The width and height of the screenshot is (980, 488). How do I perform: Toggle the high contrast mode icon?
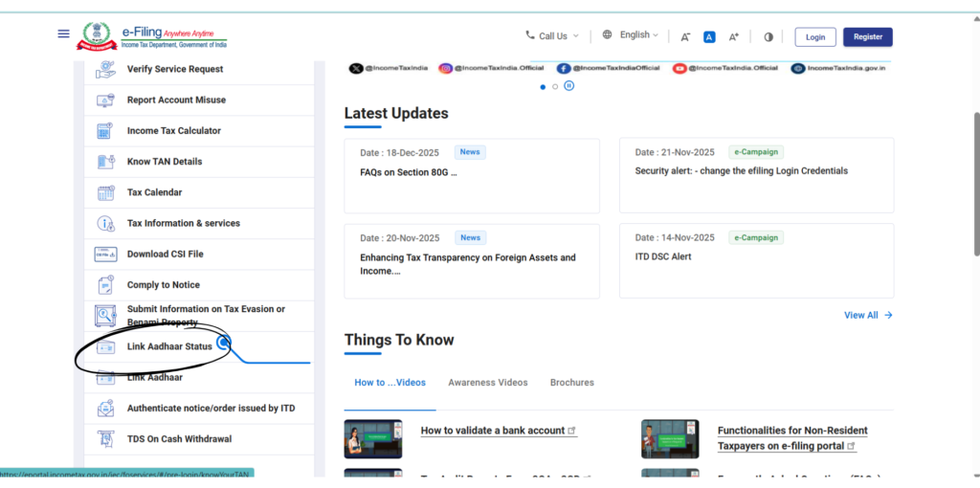click(768, 36)
